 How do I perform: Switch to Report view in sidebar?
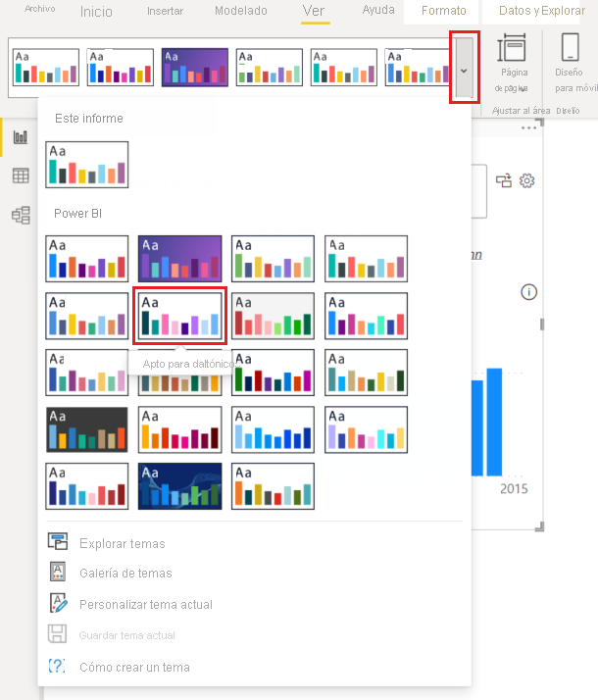[x=21, y=137]
